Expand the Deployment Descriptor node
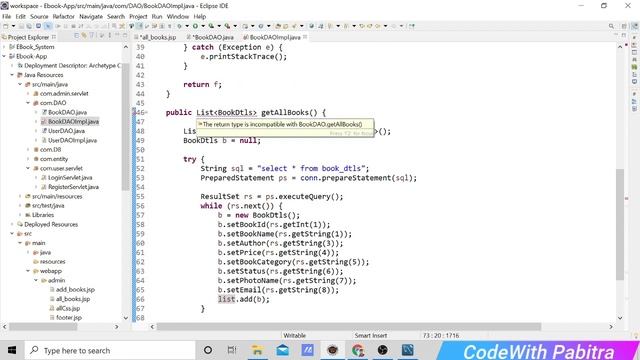Screen dimensions: 640x360 pyautogui.click(x=12, y=66)
